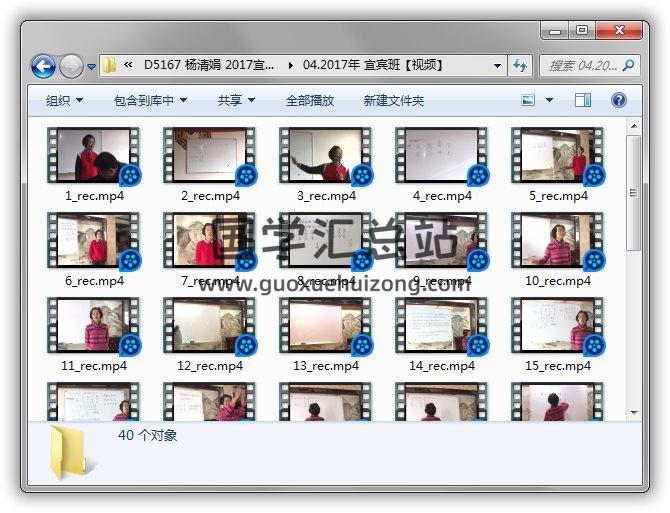Open address bar history dropdown
The image size is (670, 513).
497,66
